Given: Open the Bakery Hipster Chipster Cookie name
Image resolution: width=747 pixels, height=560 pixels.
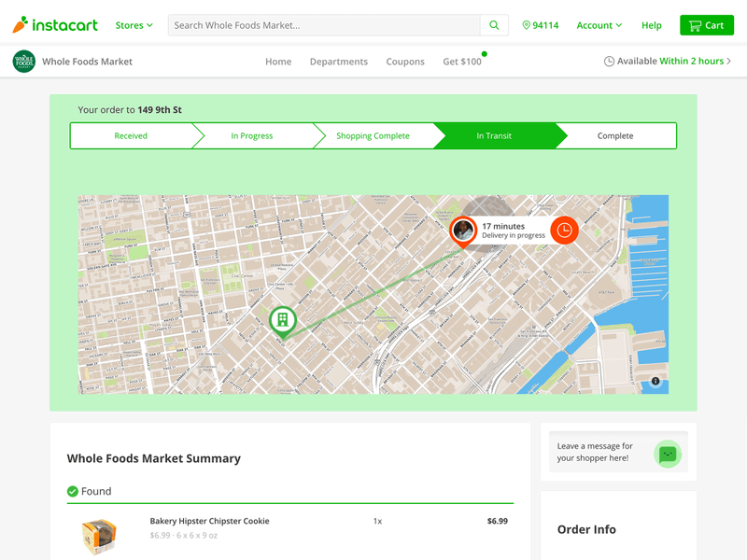Looking at the screenshot, I should (209, 521).
